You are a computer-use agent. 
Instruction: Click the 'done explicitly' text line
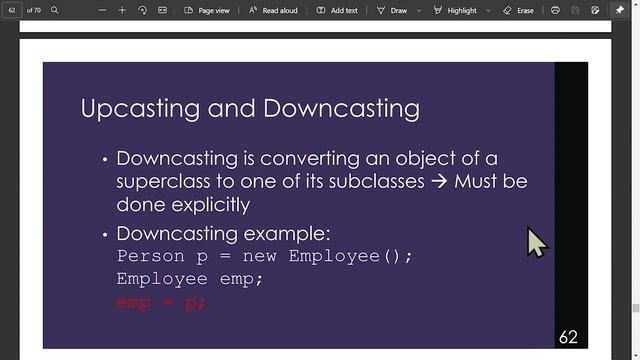pos(183,205)
